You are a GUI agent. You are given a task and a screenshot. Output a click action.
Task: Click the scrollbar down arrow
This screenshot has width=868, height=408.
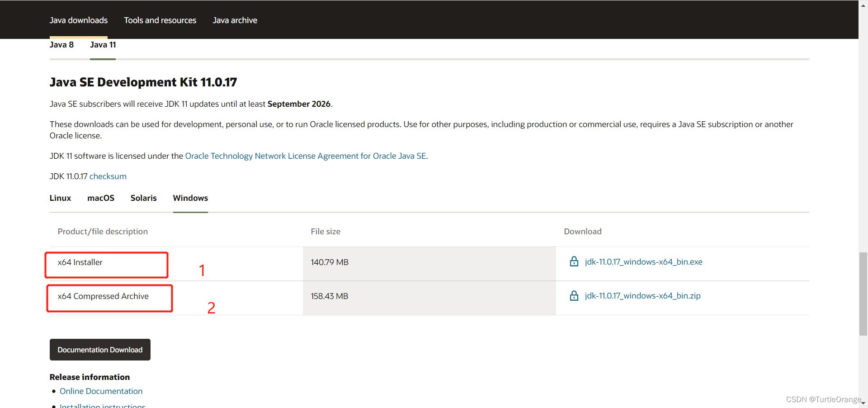tap(863, 403)
